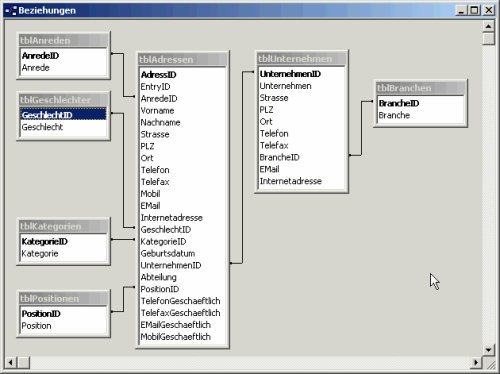
Task: Click highlighted GeschlechtID field in tblGeschlechter
Action: tap(63, 115)
